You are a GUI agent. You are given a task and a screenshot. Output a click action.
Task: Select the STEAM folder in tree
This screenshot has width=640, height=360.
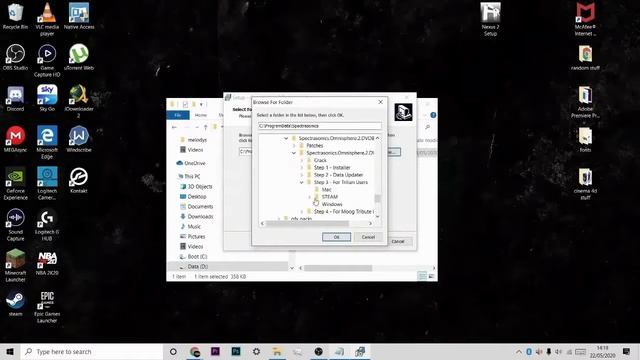click(329, 197)
